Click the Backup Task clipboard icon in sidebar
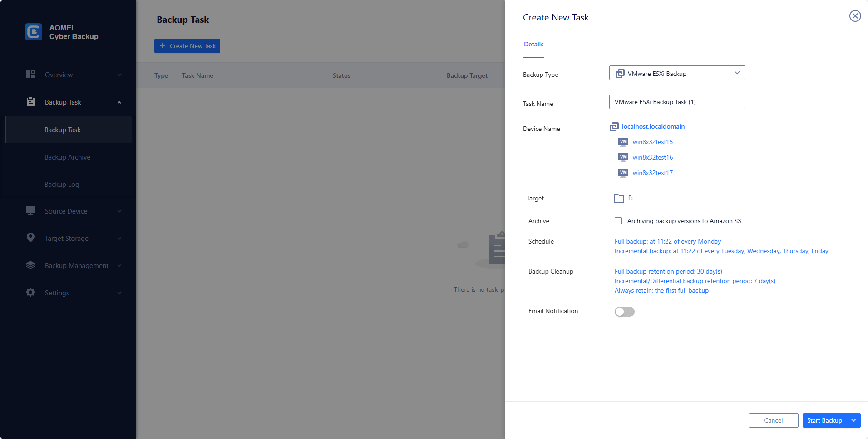 [30, 101]
